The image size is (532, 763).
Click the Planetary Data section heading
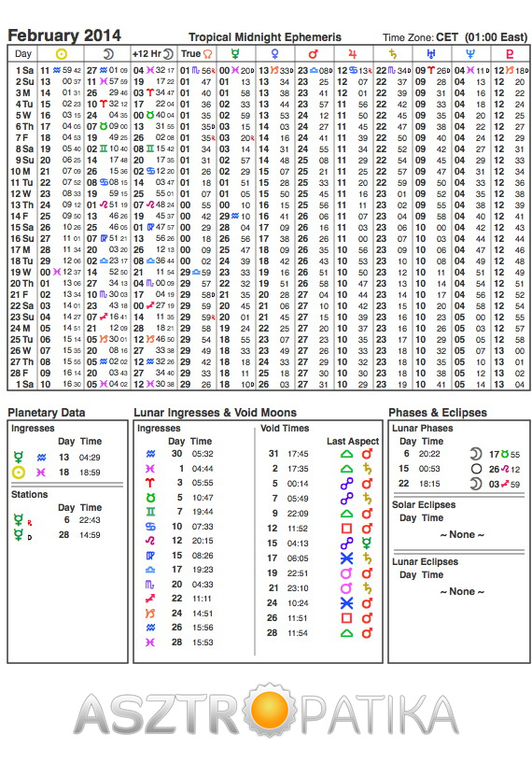click(x=46, y=413)
